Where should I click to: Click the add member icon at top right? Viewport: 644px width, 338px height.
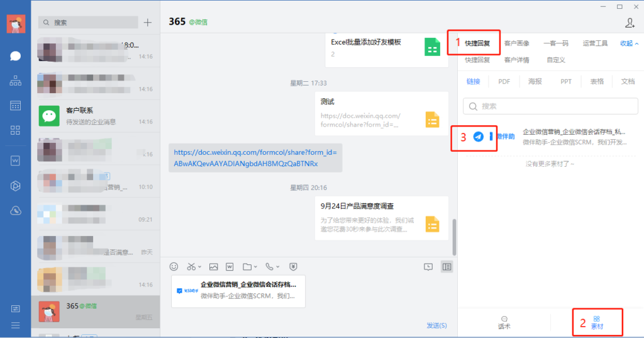630,23
